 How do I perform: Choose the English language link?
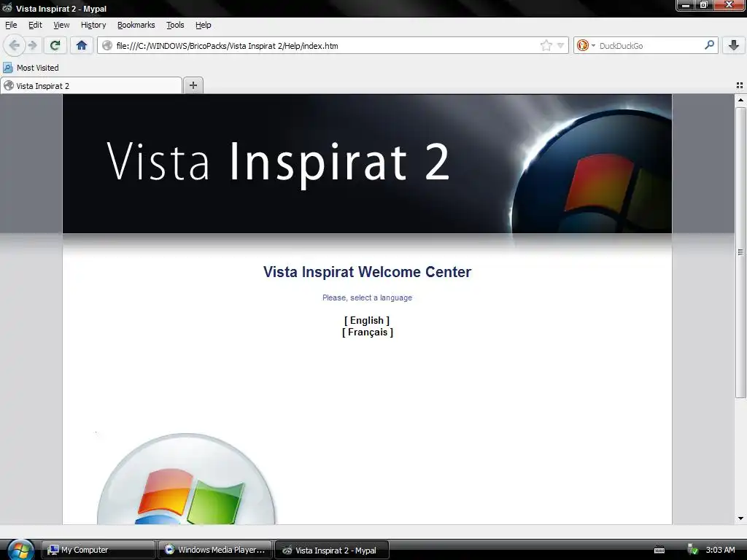click(367, 321)
